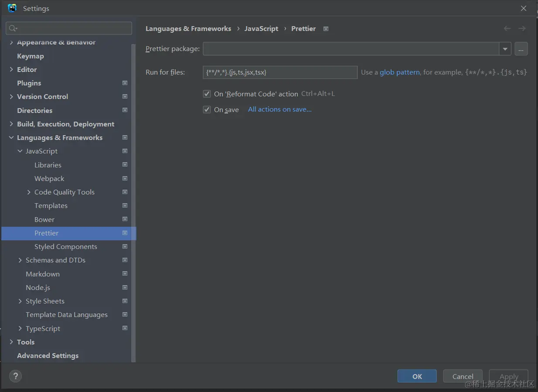Open the Prettier package dropdown arrow
Screen dimensions: 538x392
coord(505,49)
